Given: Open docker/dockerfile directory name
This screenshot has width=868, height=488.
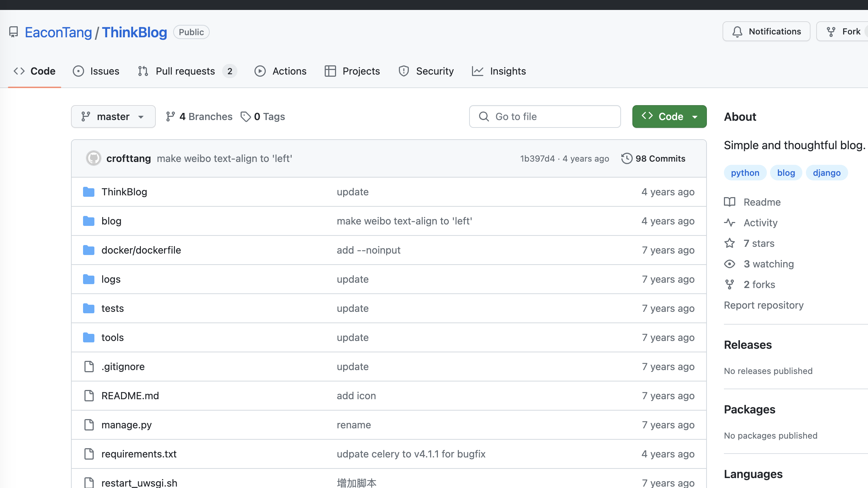Looking at the screenshot, I should pos(141,250).
